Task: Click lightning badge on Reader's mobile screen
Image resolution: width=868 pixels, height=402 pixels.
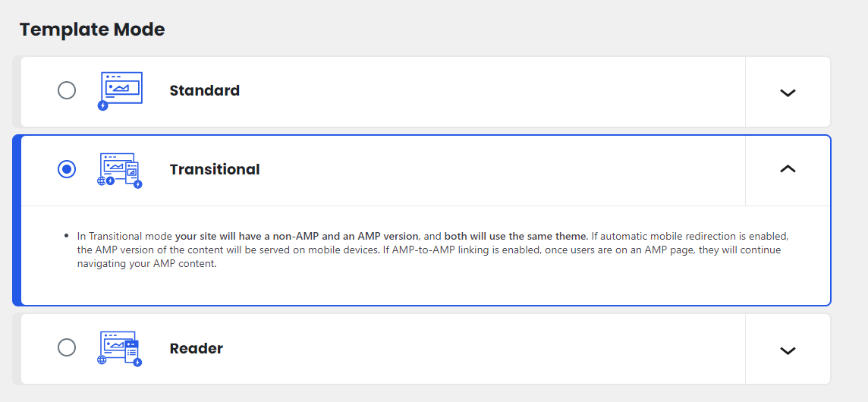Action: [137, 362]
